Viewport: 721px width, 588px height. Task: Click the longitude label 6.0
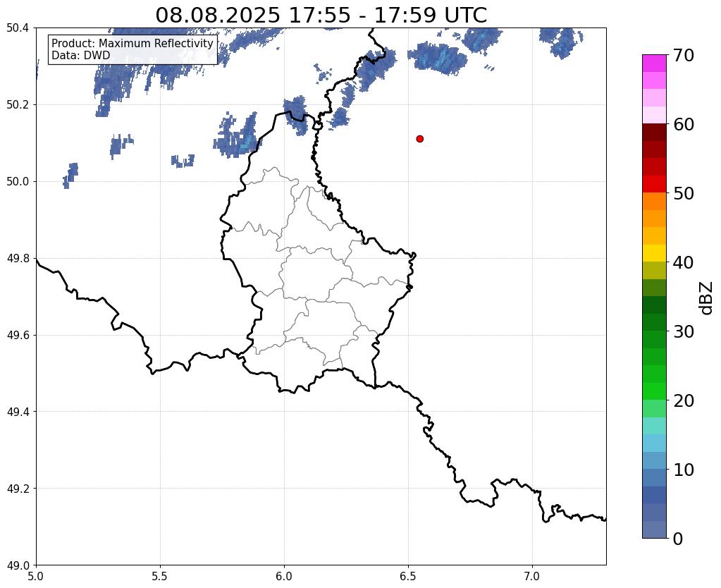[284, 576]
